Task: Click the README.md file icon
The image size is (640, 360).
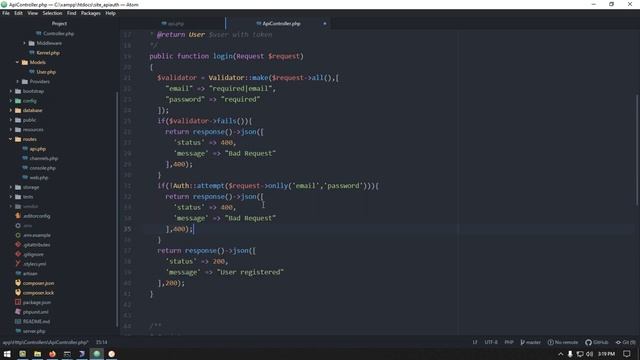Action: pyautogui.click(x=18, y=322)
